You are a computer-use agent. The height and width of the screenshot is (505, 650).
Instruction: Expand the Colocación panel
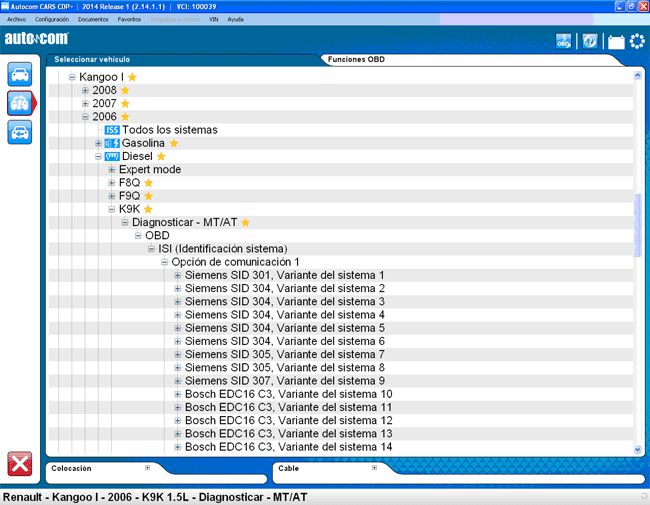pyautogui.click(x=147, y=468)
